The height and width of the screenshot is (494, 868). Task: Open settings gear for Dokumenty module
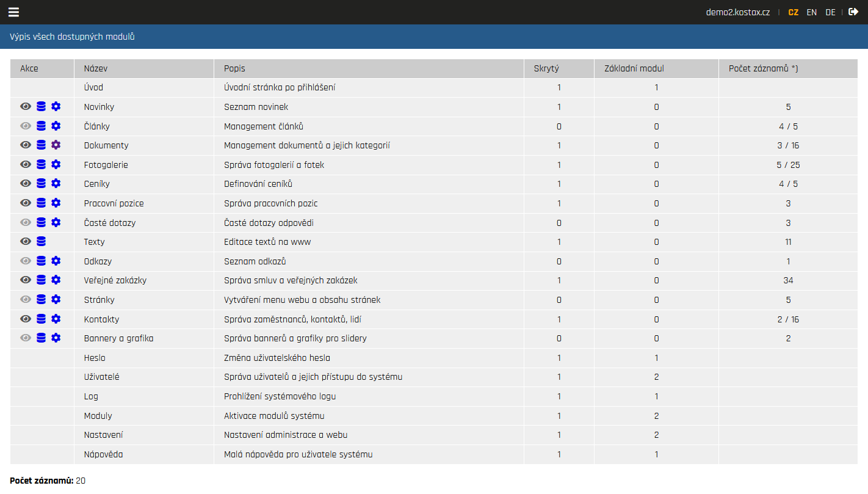[x=56, y=145]
